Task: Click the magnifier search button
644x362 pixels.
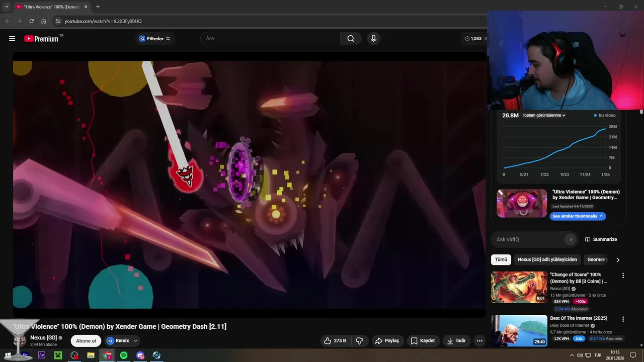Action: coord(351,39)
